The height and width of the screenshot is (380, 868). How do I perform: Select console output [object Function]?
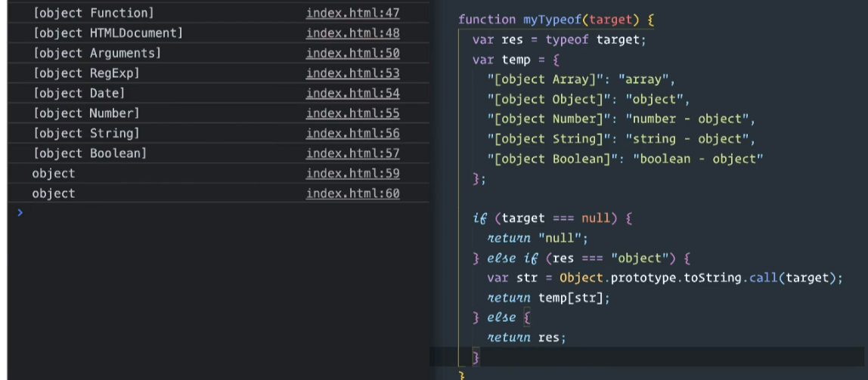[x=94, y=13]
